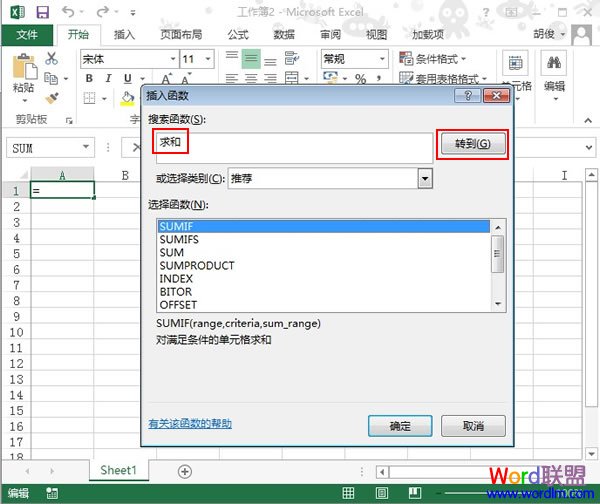Click the OK button in dialog
Screen dimensions: 600x504
pyautogui.click(x=400, y=426)
